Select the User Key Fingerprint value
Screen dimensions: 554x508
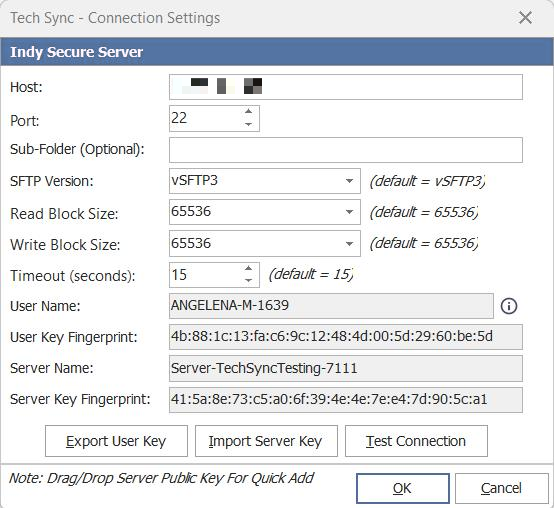coord(346,337)
